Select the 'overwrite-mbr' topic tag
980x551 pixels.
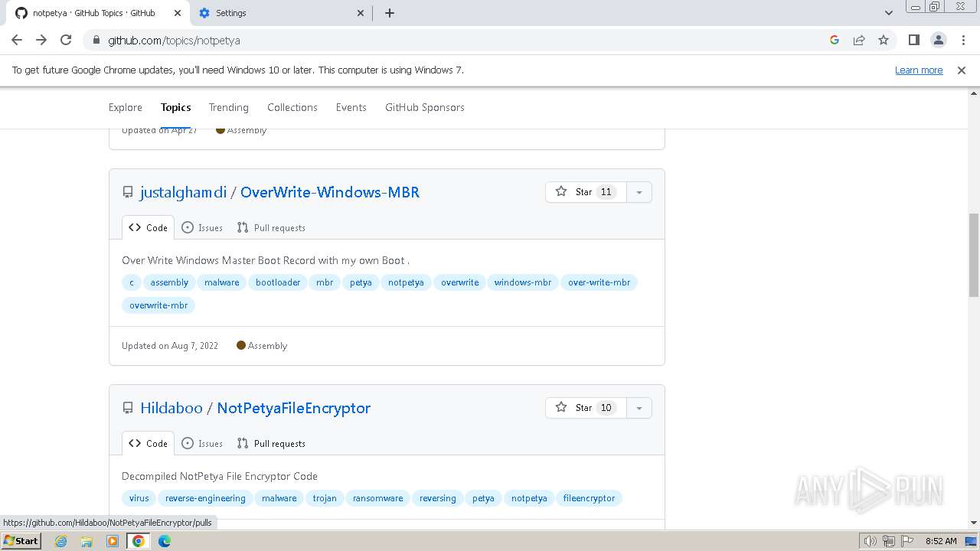158,305
